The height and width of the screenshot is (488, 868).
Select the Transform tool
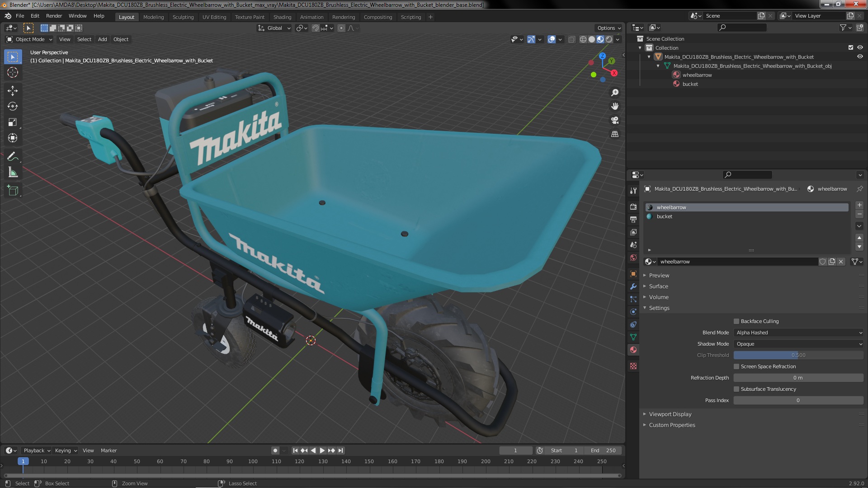point(13,138)
